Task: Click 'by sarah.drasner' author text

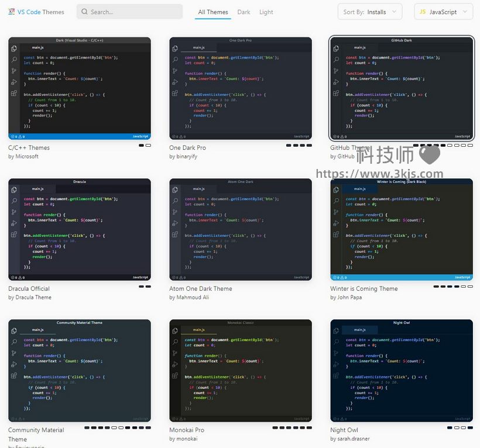Action: coord(350,439)
